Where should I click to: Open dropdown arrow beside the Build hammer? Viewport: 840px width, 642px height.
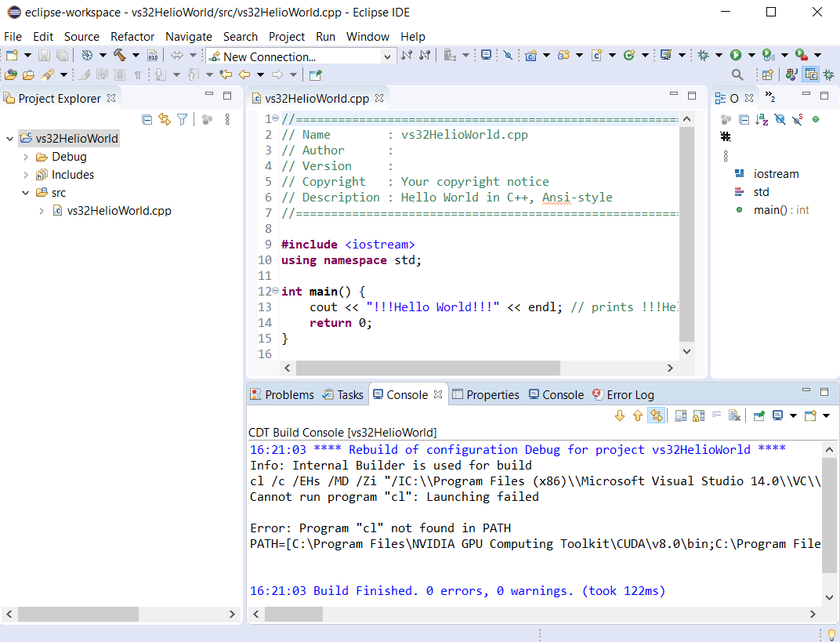click(136, 55)
